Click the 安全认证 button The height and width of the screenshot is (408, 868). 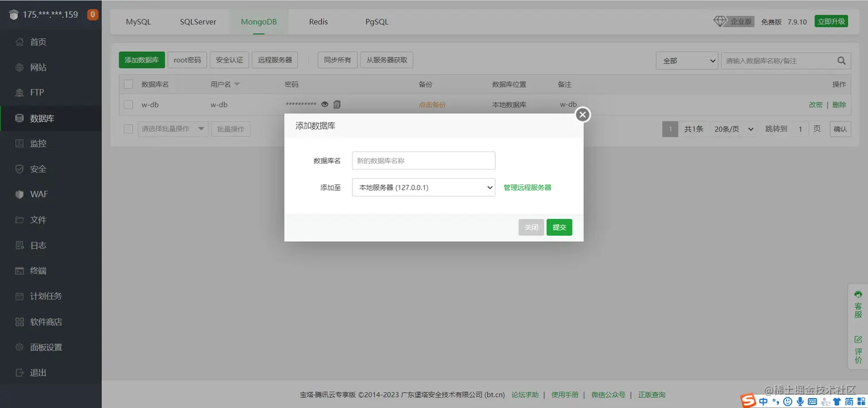[x=230, y=60]
